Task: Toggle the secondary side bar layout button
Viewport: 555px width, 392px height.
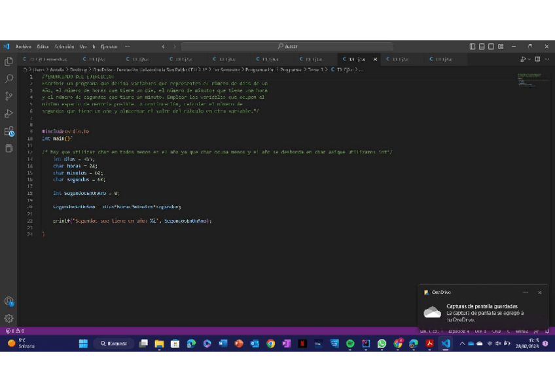Action: [491, 46]
